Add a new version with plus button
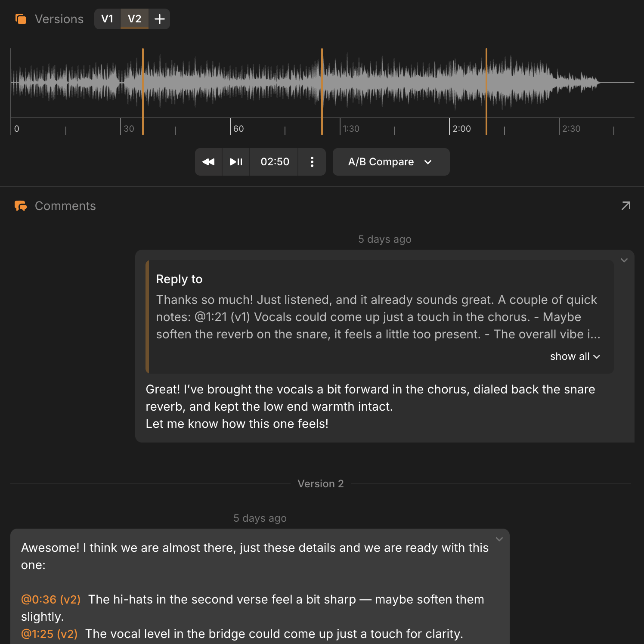This screenshot has height=644, width=644. [x=159, y=19]
